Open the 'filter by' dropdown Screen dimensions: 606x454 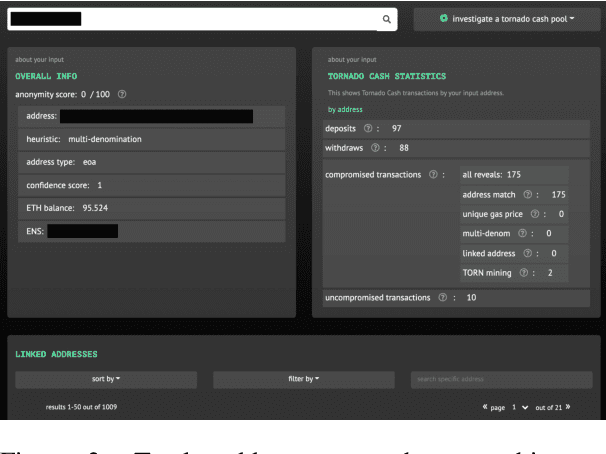[301, 379]
